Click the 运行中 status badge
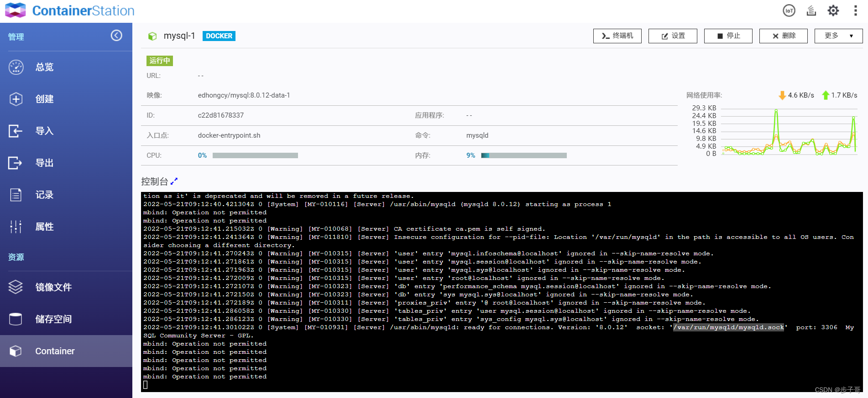This screenshot has height=398, width=868. 160,61
